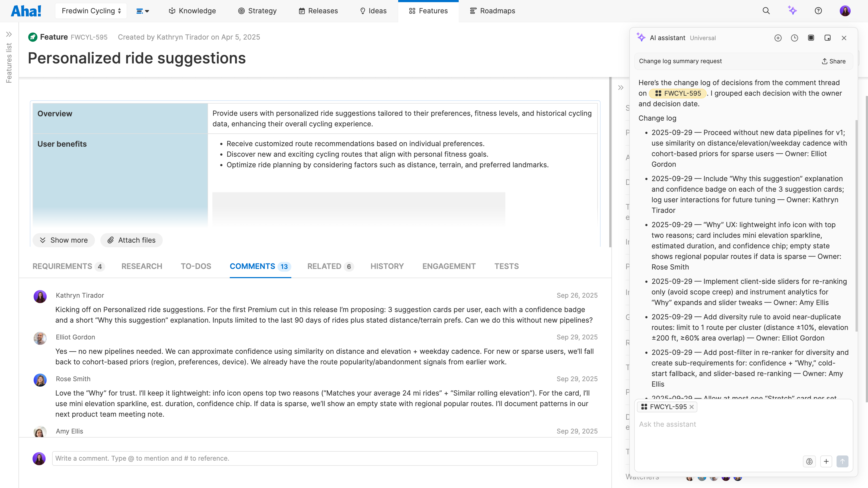Open the help question mark icon
Image resolution: width=868 pixels, height=488 pixels.
818,11
